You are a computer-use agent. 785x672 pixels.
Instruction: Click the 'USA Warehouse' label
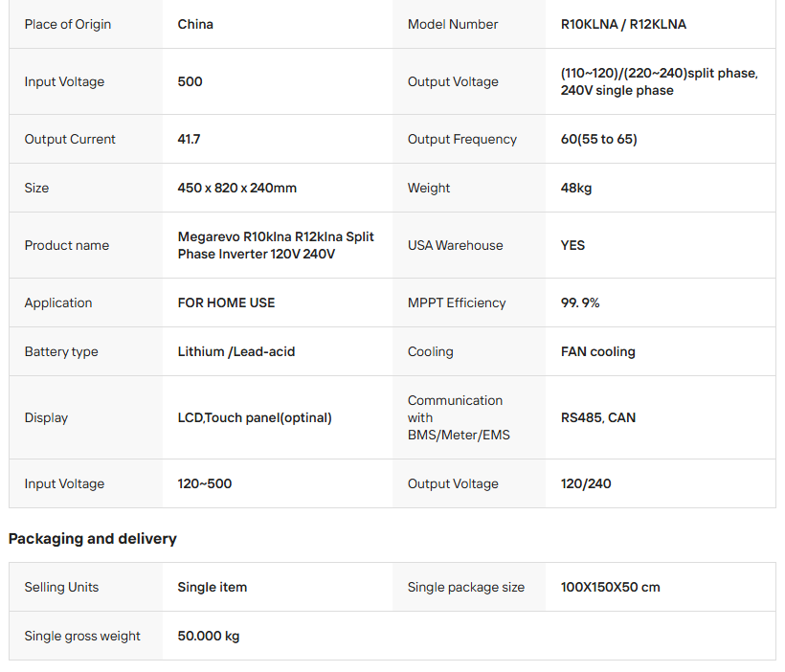455,245
